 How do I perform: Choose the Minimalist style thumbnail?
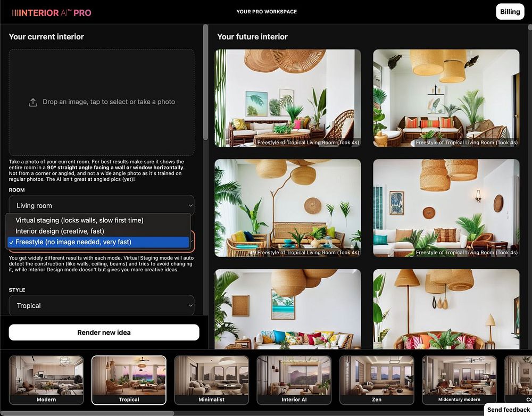[211, 380]
